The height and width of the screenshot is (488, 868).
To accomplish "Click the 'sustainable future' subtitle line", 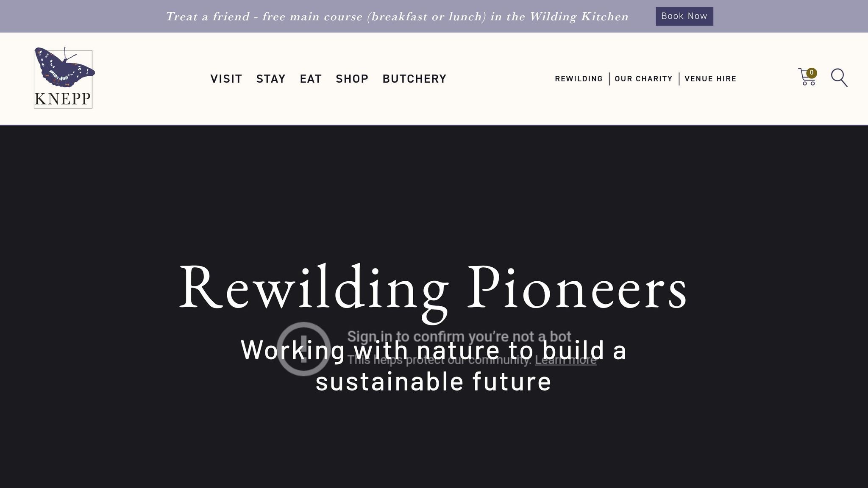I will click(x=433, y=382).
